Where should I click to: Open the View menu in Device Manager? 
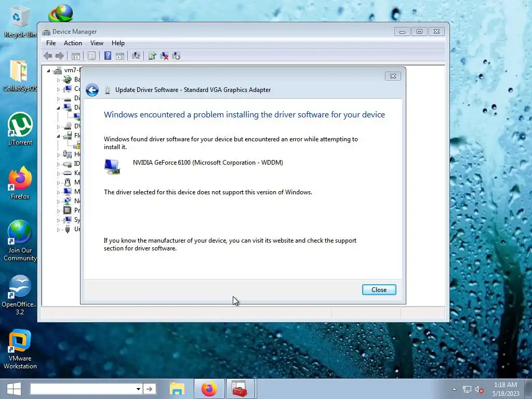pyautogui.click(x=97, y=43)
